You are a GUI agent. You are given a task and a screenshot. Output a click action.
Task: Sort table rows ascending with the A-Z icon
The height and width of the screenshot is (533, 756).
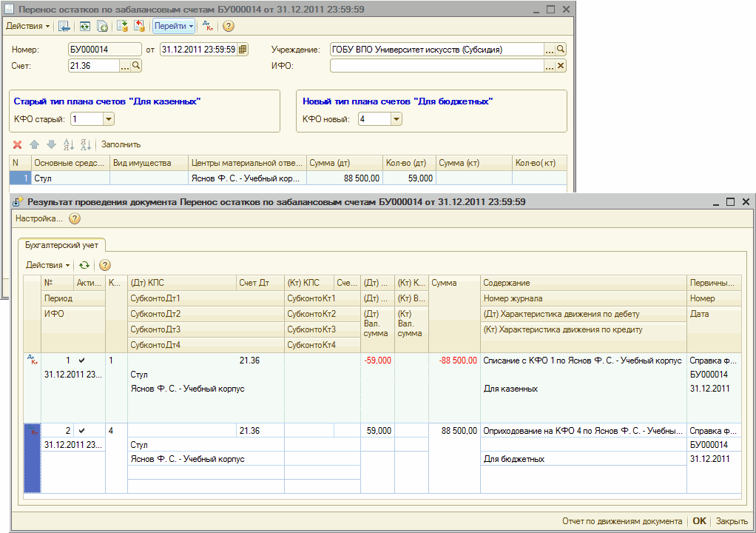(x=69, y=144)
